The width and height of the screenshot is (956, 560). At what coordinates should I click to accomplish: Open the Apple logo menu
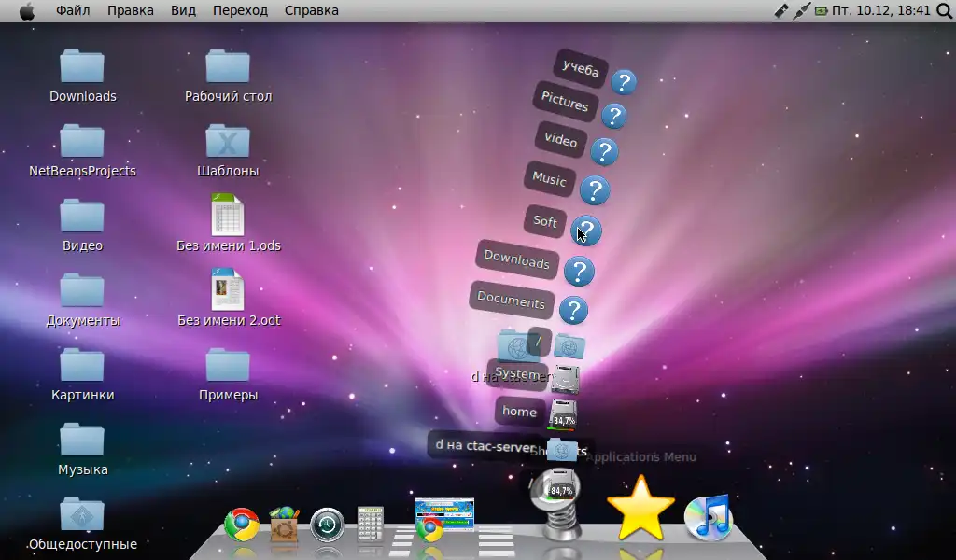(26, 11)
